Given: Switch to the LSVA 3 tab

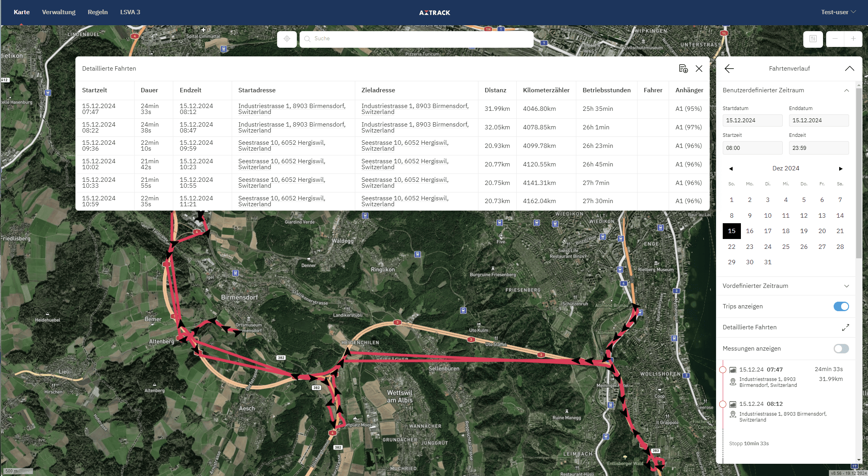Looking at the screenshot, I should point(130,12).
